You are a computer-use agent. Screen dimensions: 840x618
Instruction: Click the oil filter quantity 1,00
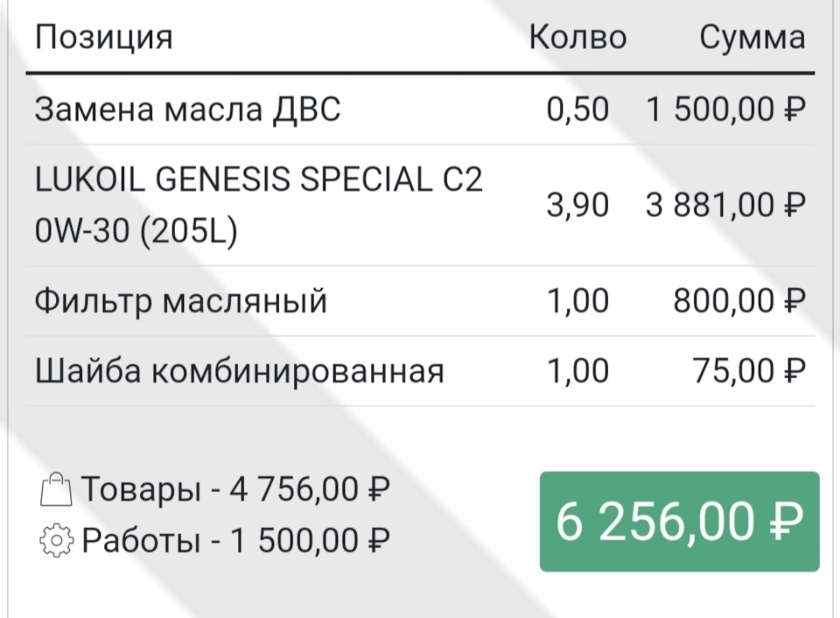tap(577, 301)
